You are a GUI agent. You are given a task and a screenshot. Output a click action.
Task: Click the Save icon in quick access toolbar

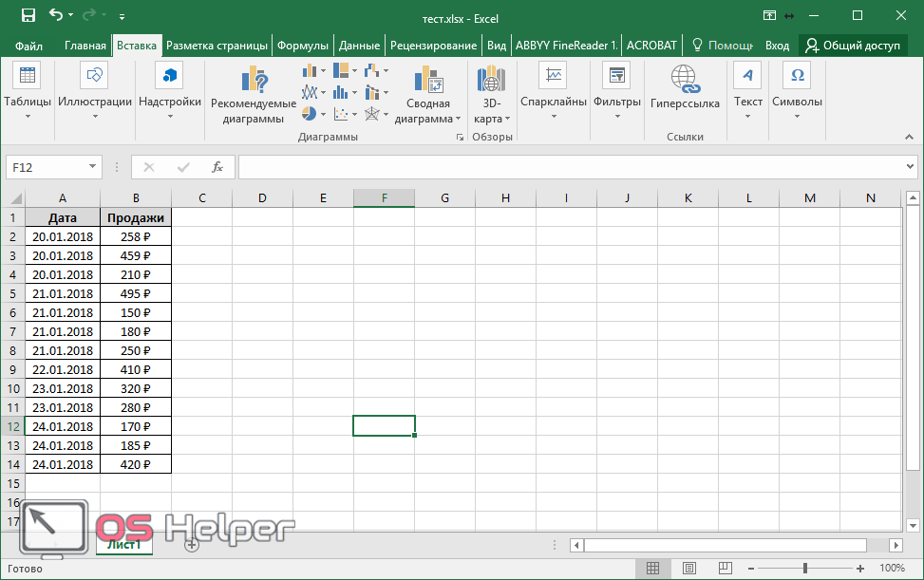[x=28, y=16]
